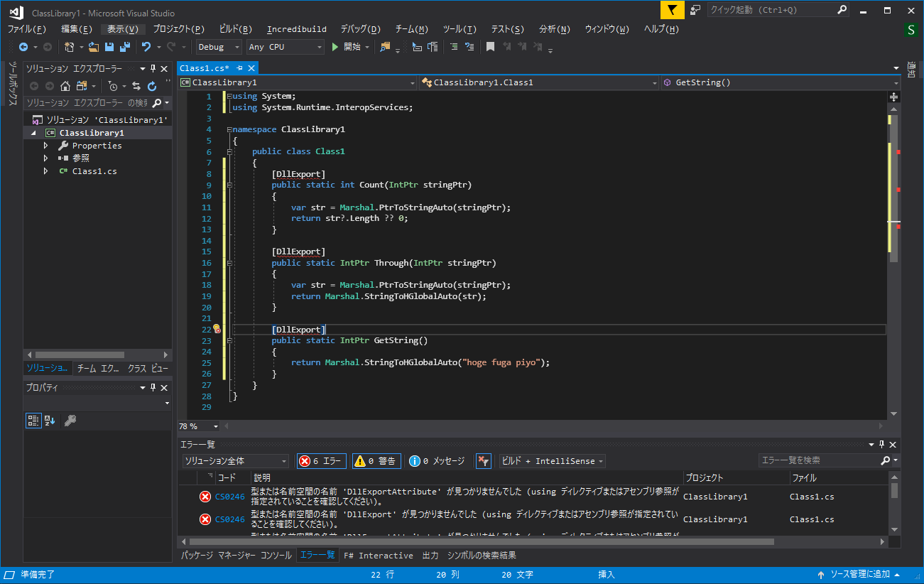Undo the last edit
Screen dimensions: 924x584
pyautogui.click(x=146, y=47)
